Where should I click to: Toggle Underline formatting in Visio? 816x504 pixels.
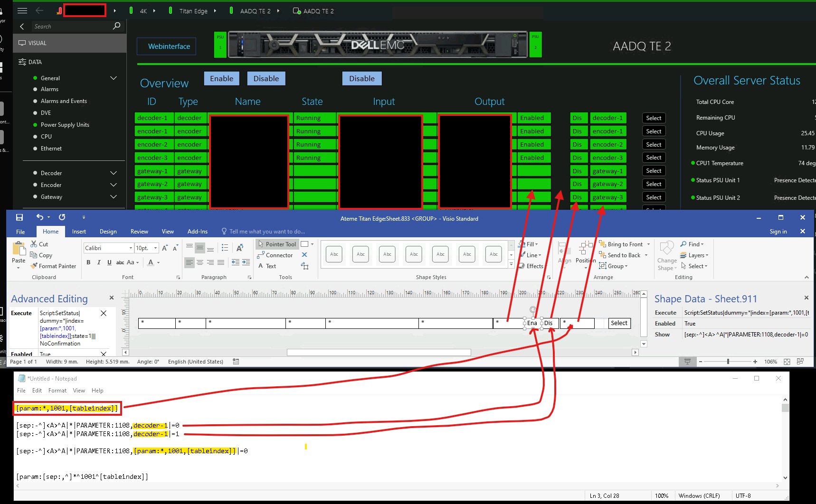click(109, 262)
